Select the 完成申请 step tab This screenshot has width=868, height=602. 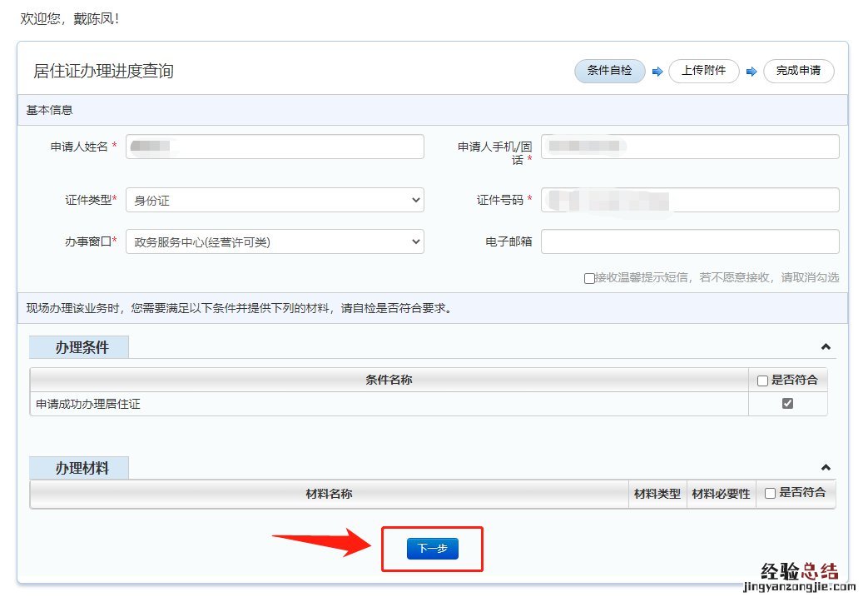click(798, 71)
